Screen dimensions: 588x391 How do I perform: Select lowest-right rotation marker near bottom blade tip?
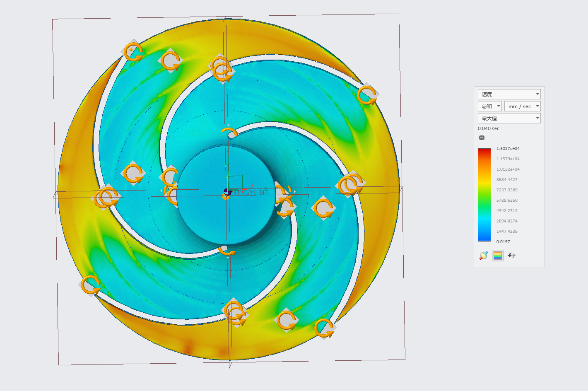pos(324,328)
